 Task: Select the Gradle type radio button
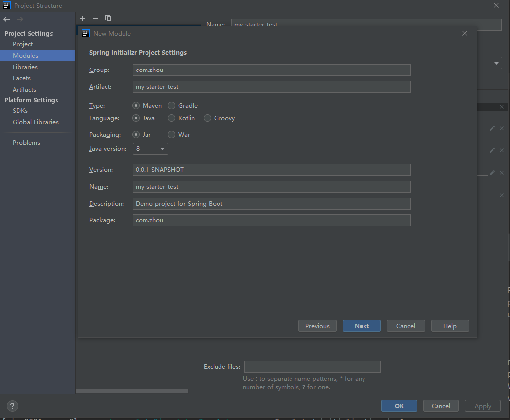(171, 106)
